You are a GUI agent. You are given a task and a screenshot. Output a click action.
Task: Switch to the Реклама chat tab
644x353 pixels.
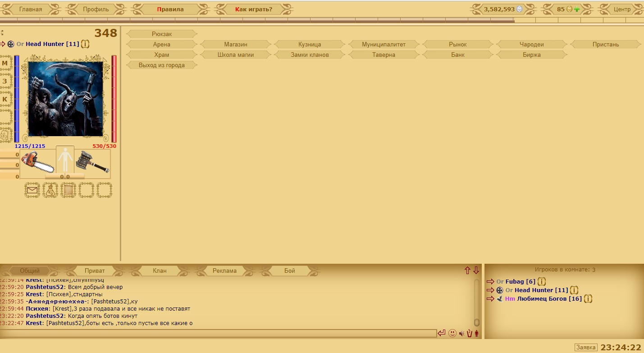point(224,271)
